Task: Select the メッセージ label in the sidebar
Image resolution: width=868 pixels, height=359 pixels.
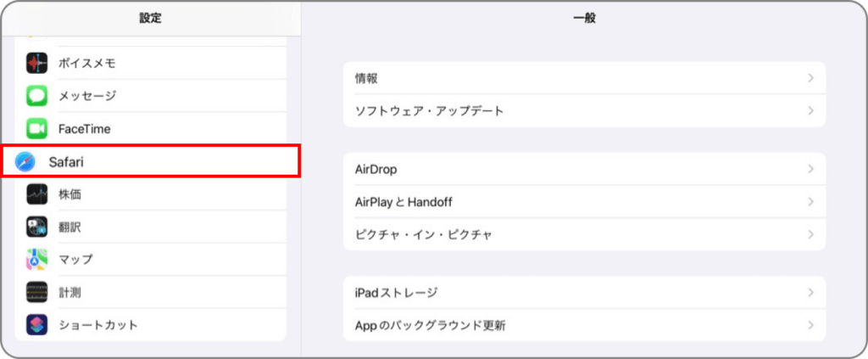Action: [87, 96]
